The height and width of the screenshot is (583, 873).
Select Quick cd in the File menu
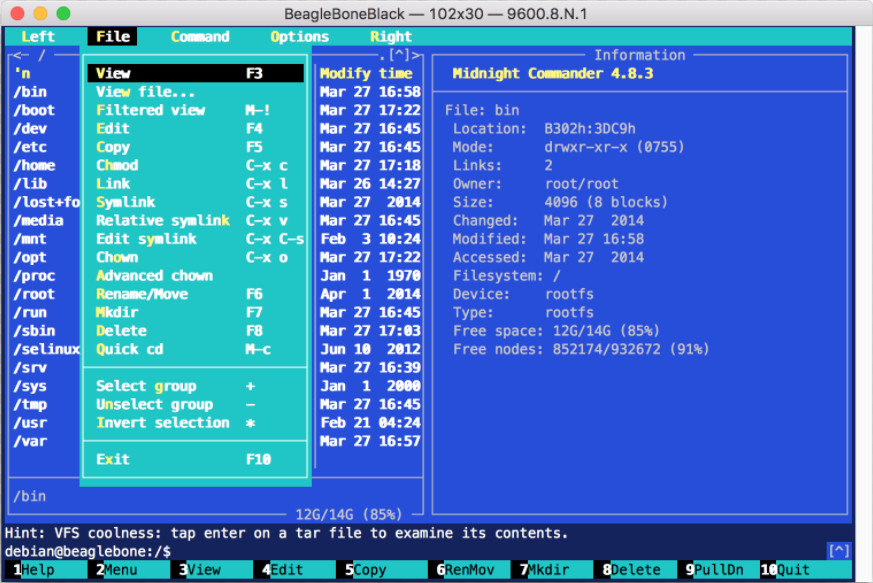195,349
